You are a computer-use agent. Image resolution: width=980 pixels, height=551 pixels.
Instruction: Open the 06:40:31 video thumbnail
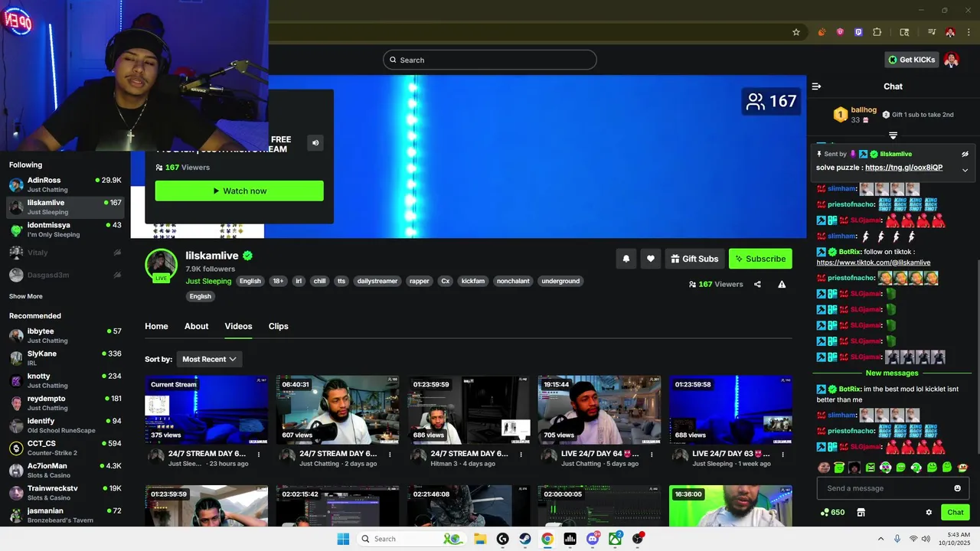click(338, 409)
